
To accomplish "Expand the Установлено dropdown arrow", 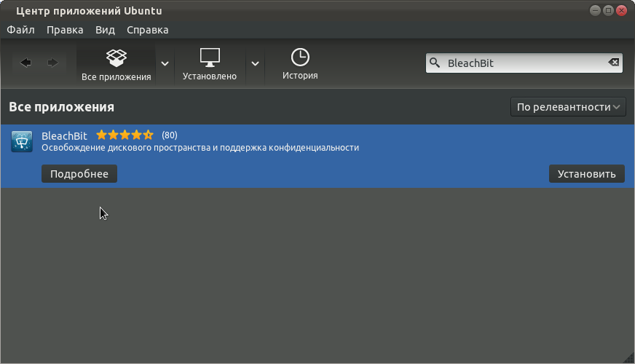I will (x=255, y=64).
